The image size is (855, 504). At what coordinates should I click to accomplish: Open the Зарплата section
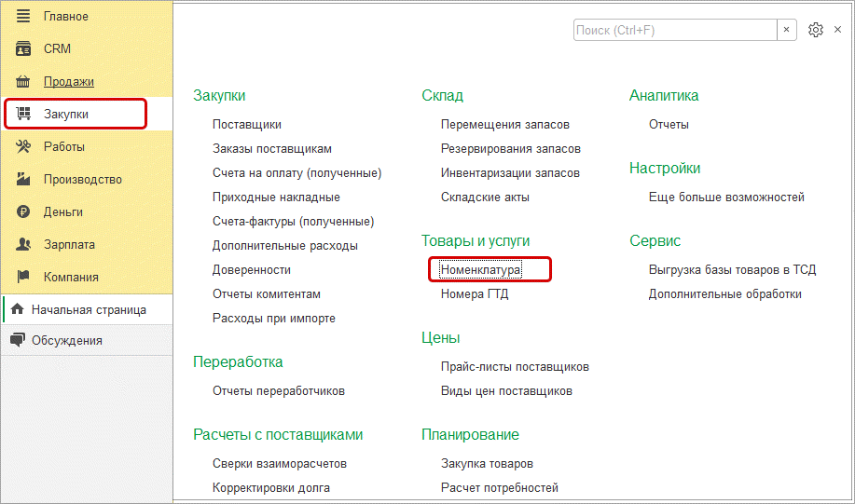(69, 245)
